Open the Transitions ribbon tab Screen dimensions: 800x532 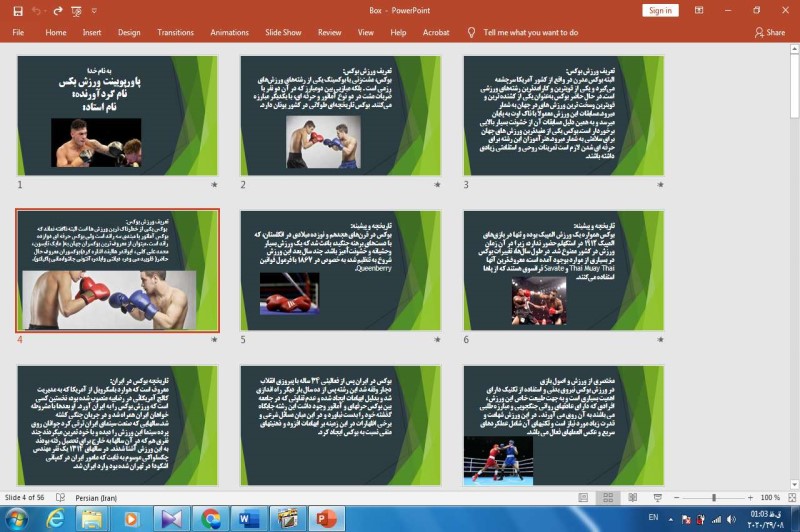(x=175, y=32)
